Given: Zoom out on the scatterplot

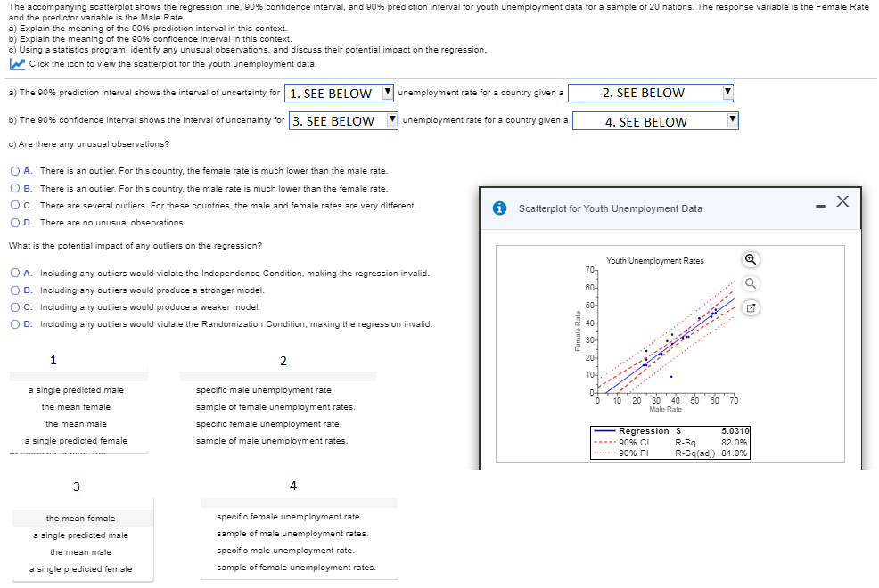Looking at the screenshot, I should pyautogui.click(x=752, y=283).
